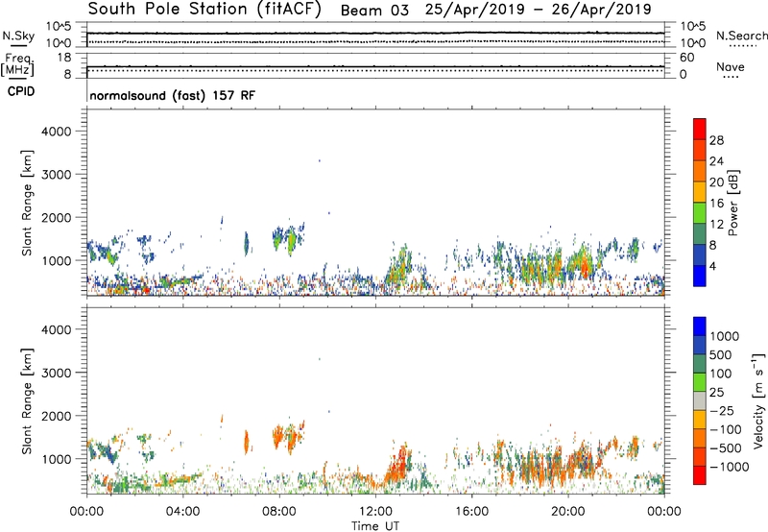Click the "South Pole Station (fitACF)" title

(x=204, y=10)
